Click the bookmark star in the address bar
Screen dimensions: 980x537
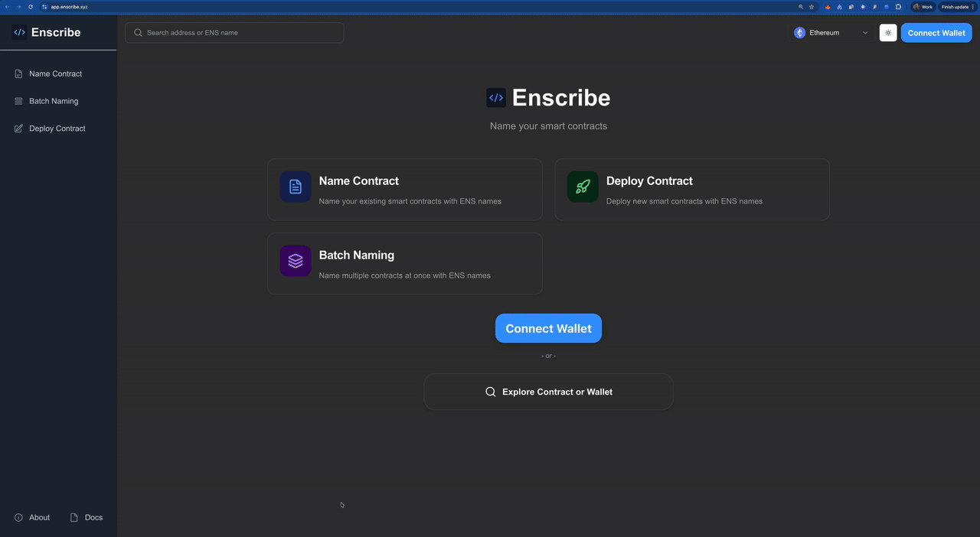pyautogui.click(x=812, y=7)
